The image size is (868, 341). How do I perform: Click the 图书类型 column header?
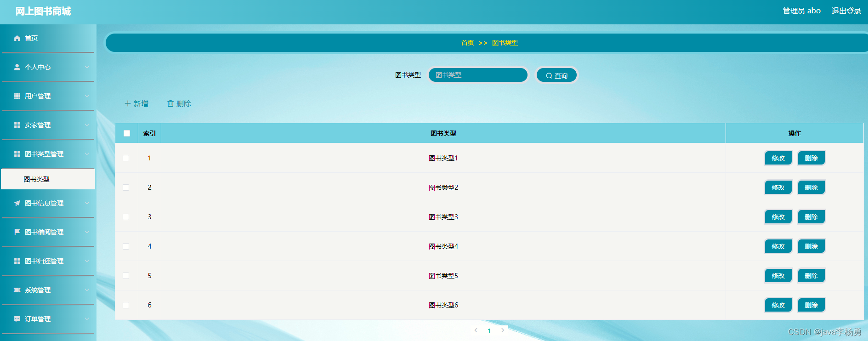(x=443, y=133)
